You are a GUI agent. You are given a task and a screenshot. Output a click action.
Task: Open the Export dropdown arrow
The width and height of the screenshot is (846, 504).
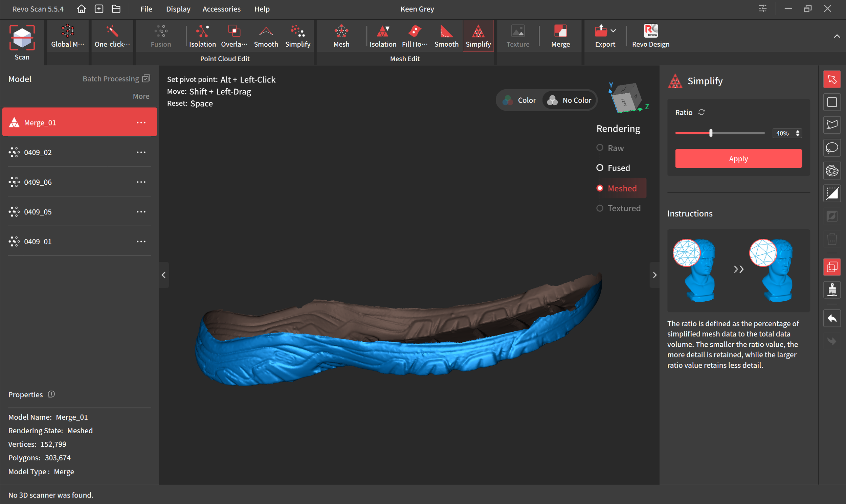coord(613,31)
